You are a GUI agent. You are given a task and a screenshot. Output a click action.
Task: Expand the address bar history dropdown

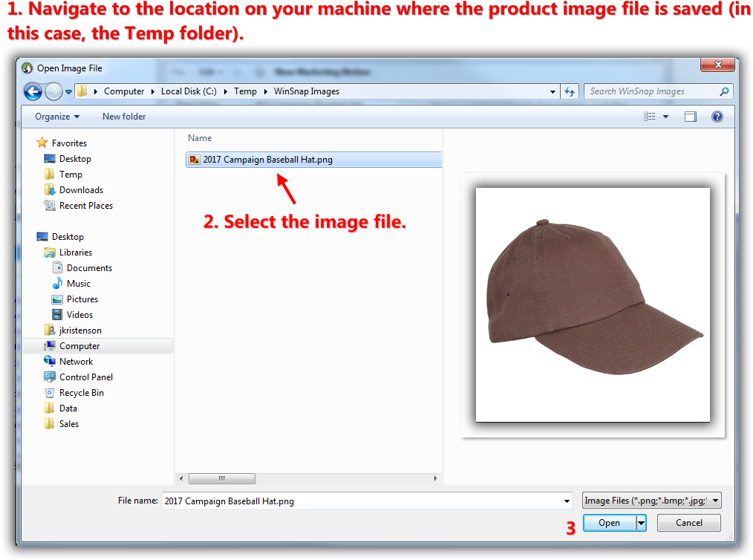tap(552, 91)
